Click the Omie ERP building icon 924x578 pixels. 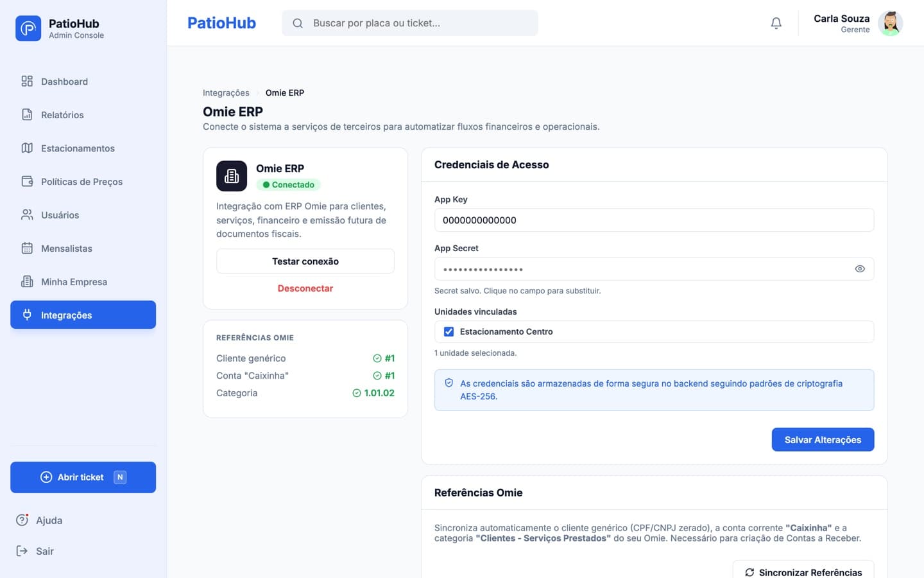232,176
